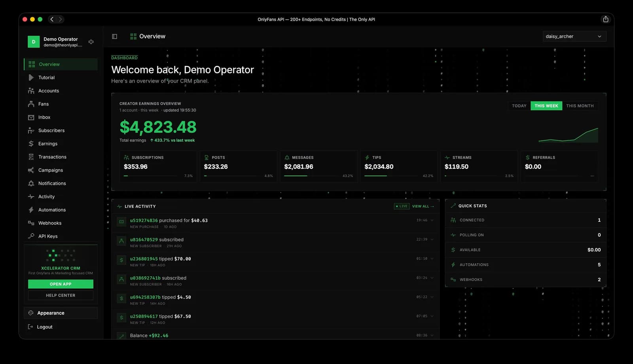This screenshot has width=633, height=364.
Task: Click the Quick Stats chart icon
Action: tap(453, 206)
